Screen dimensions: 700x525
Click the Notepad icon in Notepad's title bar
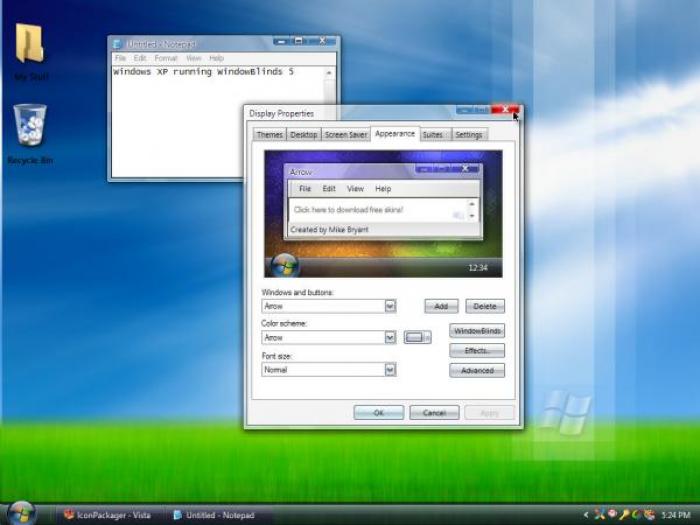(x=117, y=44)
